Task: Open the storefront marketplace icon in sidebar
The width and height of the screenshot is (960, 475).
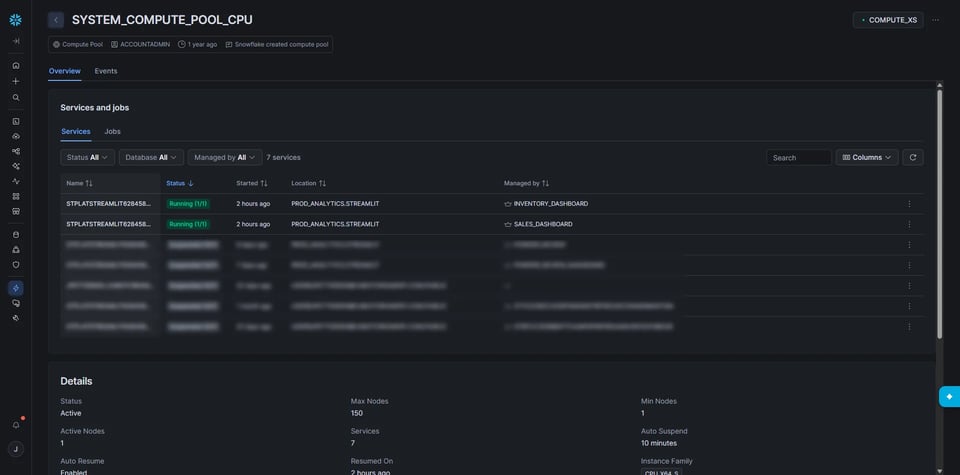Action: point(16,211)
